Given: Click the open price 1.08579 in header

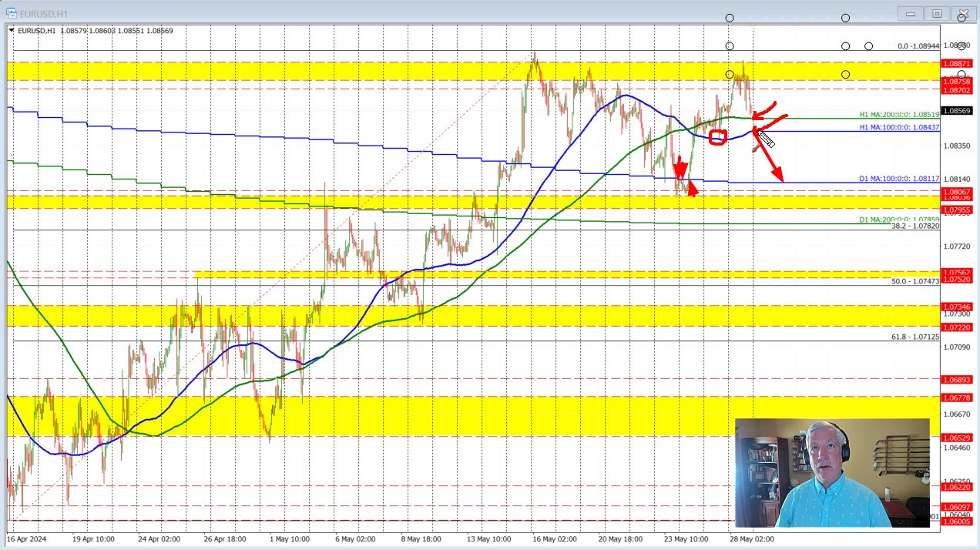Looking at the screenshot, I should tap(74, 31).
